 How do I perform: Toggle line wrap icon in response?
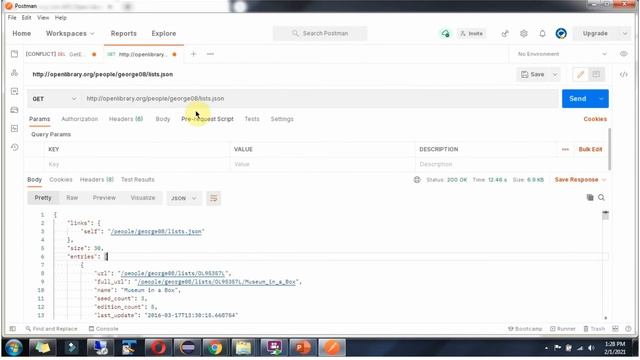[213, 198]
